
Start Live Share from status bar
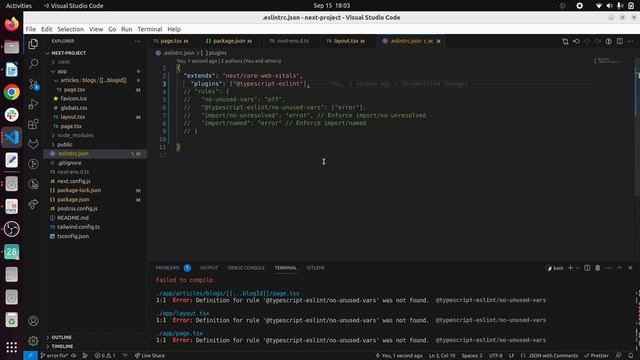click(150, 356)
